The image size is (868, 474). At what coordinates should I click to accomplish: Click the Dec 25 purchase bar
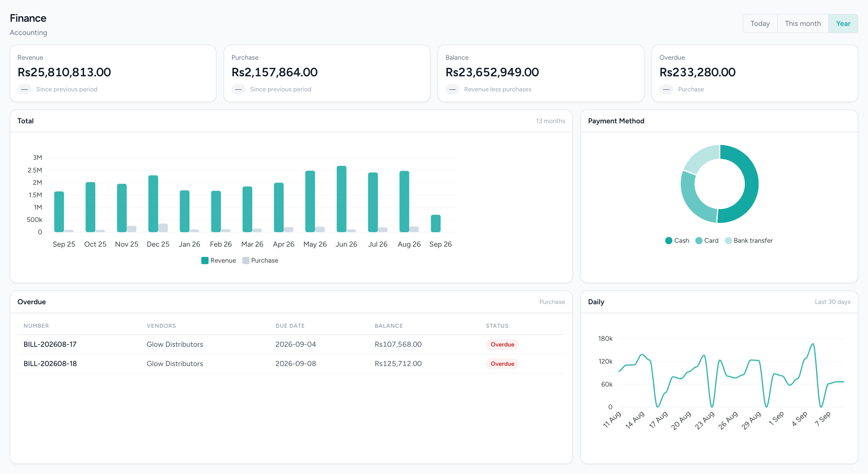click(x=163, y=228)
